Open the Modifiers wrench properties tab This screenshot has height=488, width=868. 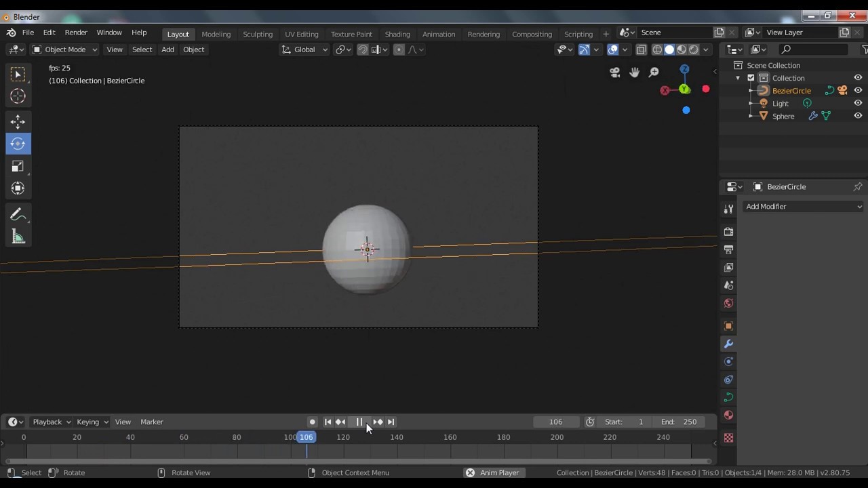click(x=728, y=344)
